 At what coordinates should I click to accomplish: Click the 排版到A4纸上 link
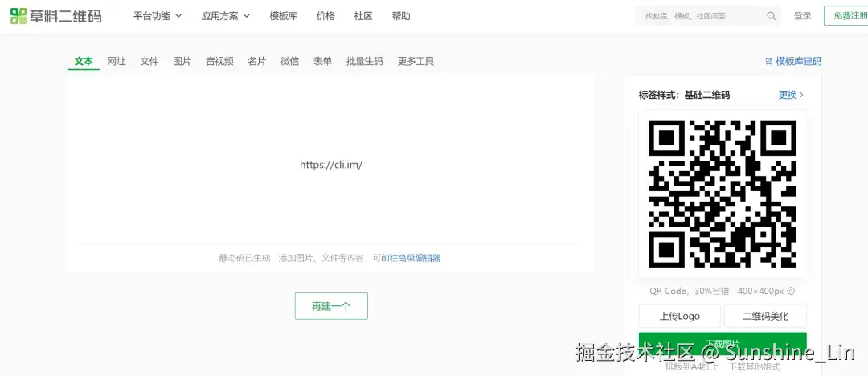692,366
